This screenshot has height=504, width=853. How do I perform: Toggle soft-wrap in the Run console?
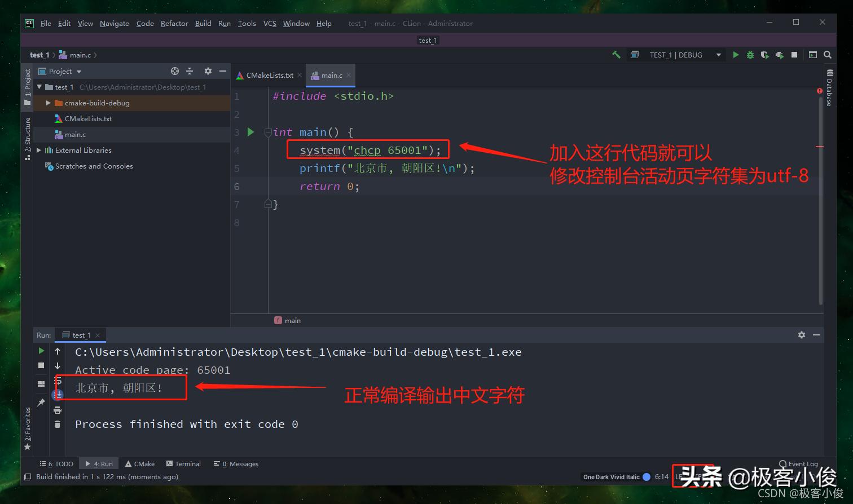point(57,382)
